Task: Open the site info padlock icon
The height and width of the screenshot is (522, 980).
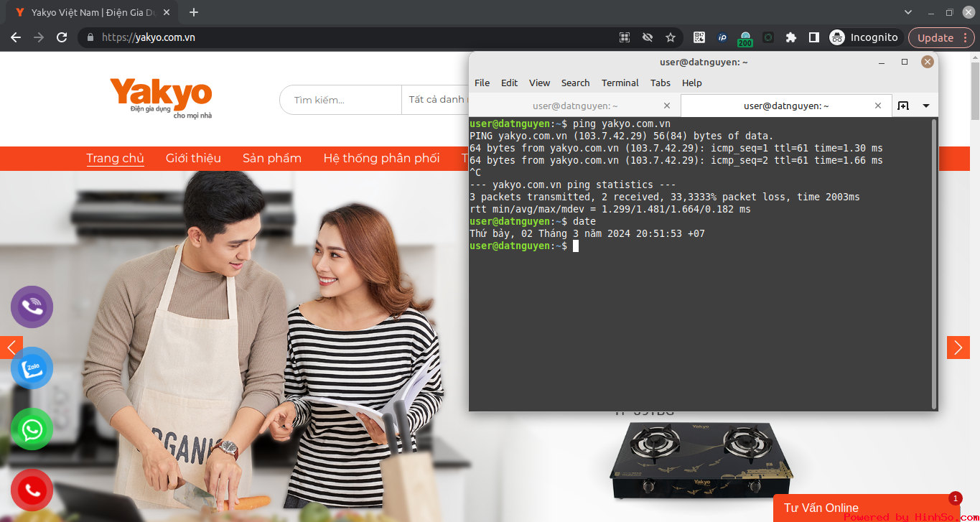Action: [x=90, y=37]
